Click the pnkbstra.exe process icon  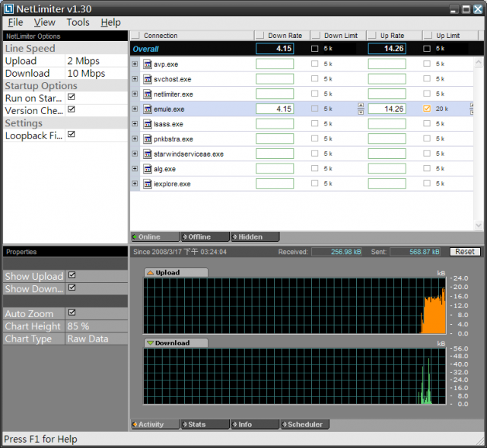[147, 138]
